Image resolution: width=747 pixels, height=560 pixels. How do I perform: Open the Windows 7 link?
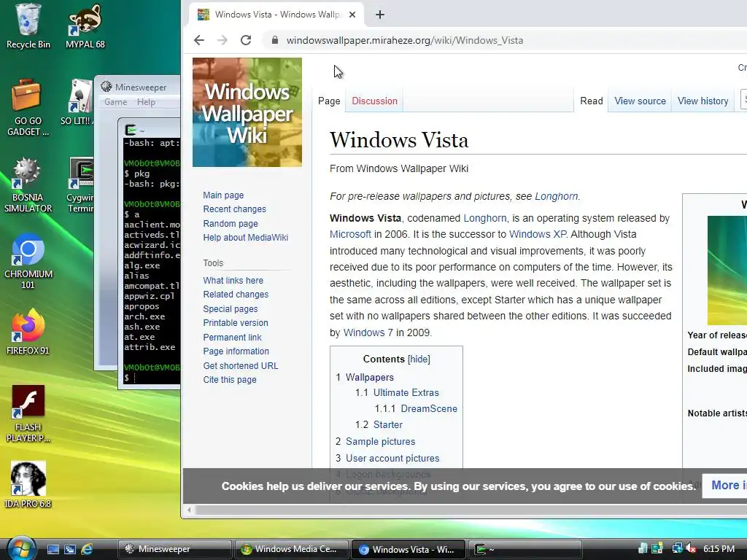tap(368, 332)
